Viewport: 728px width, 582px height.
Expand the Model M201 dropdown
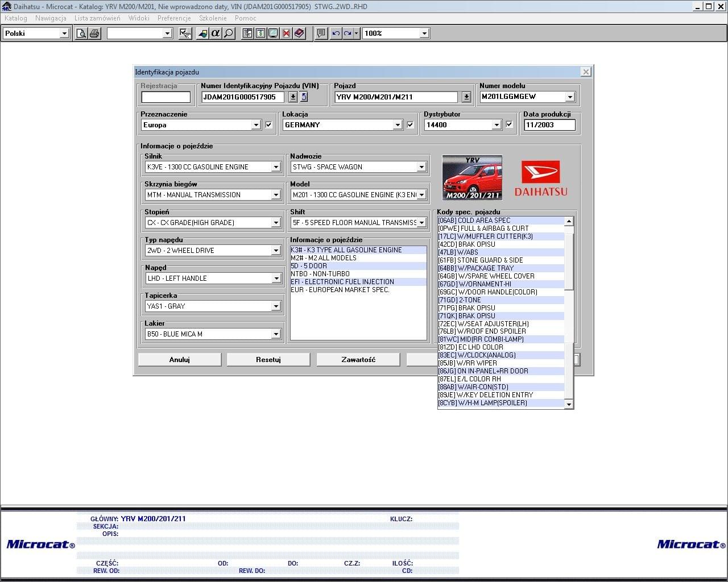[421, 195]
